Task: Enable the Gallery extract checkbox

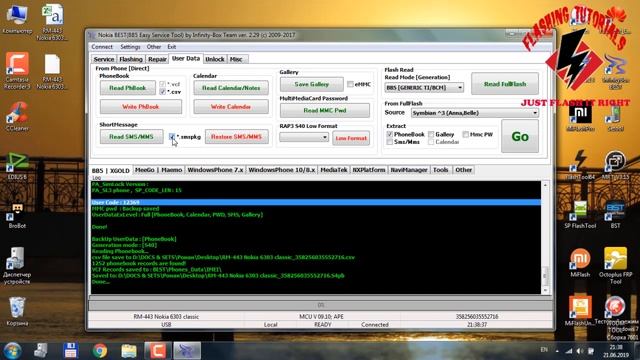Action: tap(431, 134)
